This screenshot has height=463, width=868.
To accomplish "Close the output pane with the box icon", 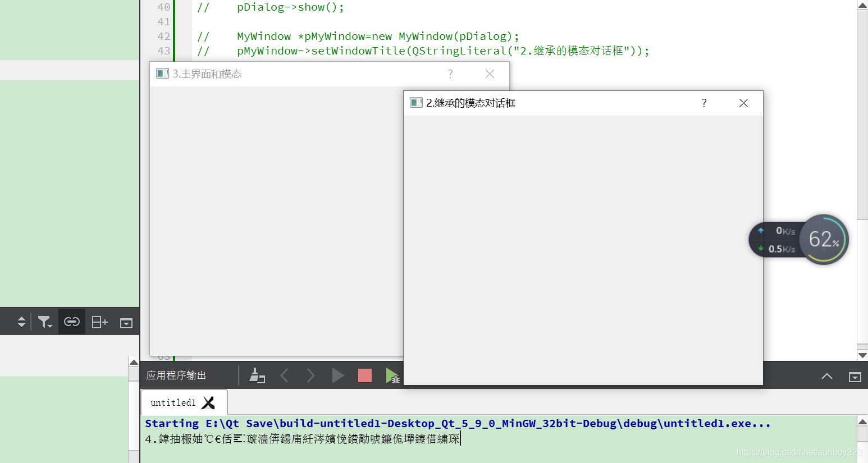I will click(855, 377).
